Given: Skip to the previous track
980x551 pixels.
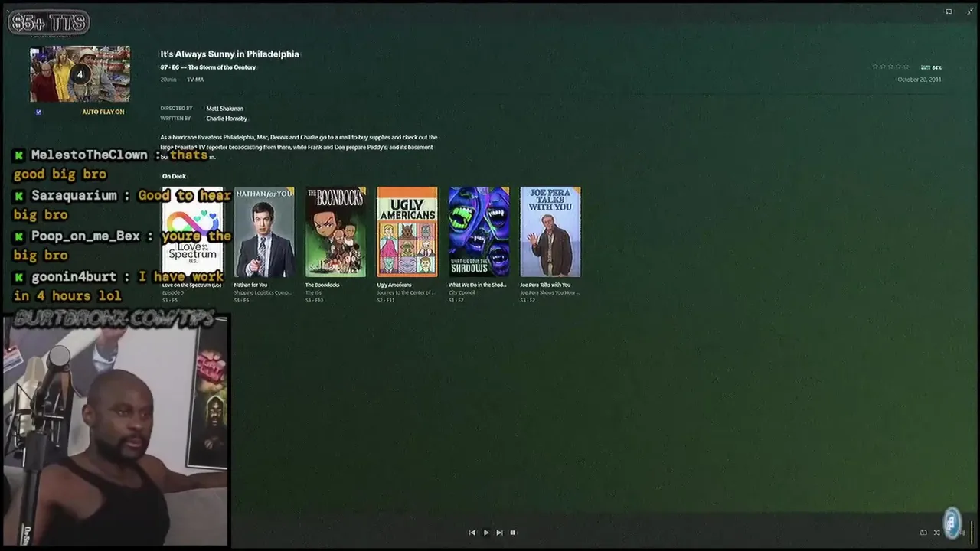Looking at the screenshot, I should pos(472,533).
